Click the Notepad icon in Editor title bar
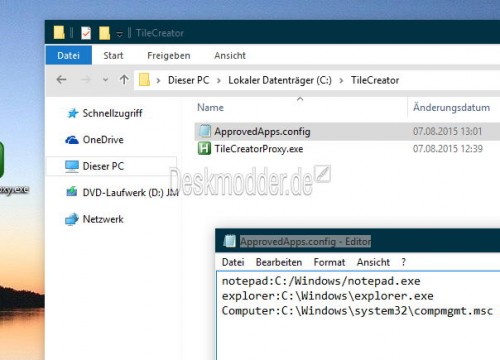 pyautogui.click(x=229, y=241)
